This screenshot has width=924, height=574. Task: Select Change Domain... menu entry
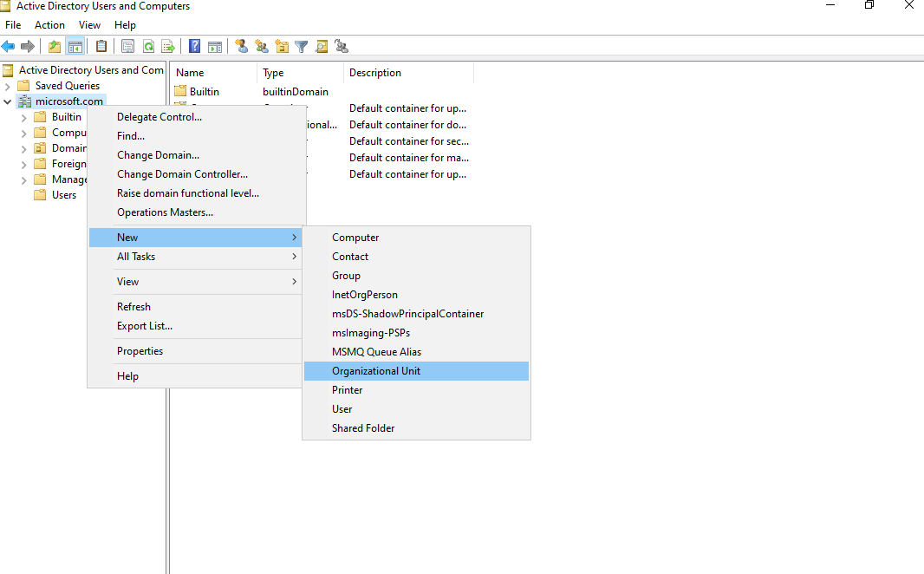196,155
